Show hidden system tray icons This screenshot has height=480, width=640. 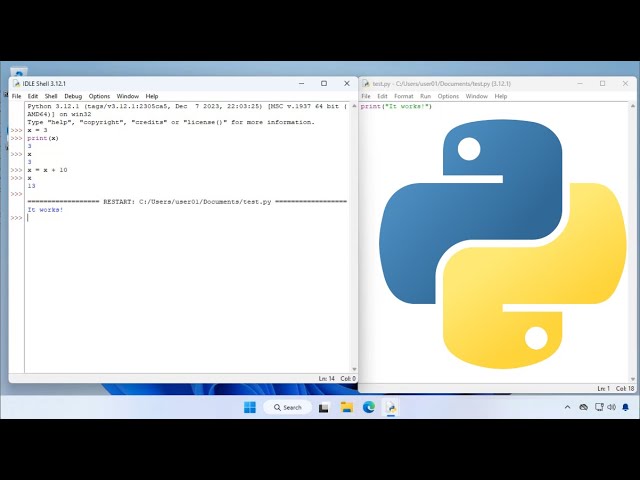(x=567, y=407)
